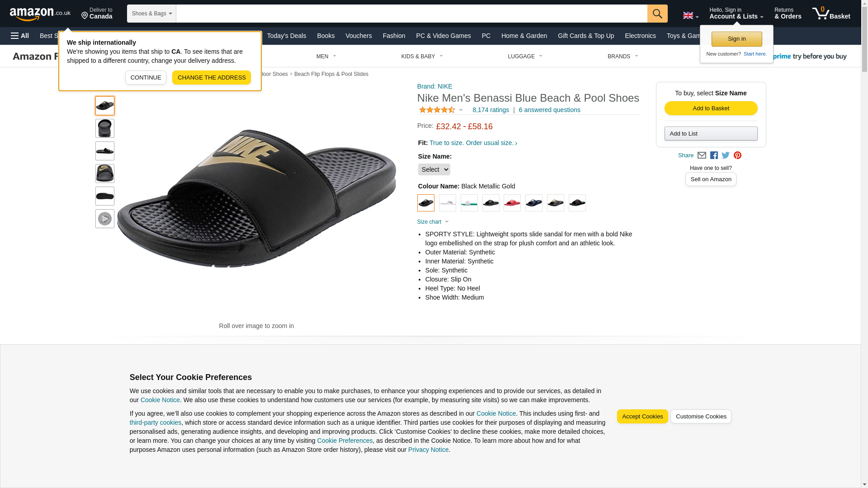Open the Size Name select dropdown
This screenshot has width=868, height=488.
tap(434, 169)
